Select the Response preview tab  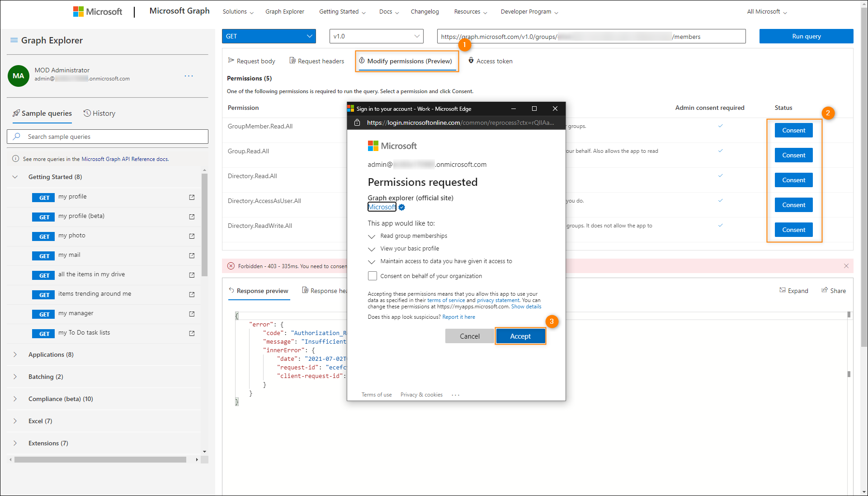click(x=258, y=291)
